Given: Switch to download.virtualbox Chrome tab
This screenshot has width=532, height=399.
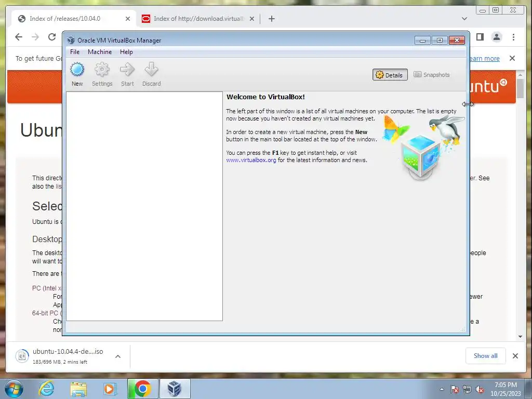Looking at the screenshot, I should 198,19.
